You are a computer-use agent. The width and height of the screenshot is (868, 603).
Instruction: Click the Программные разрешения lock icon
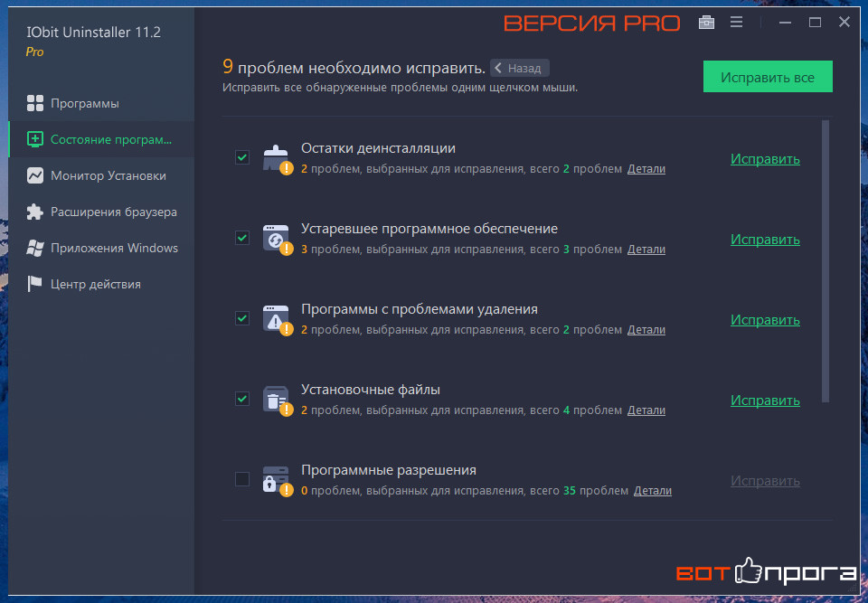click(277, 480)
